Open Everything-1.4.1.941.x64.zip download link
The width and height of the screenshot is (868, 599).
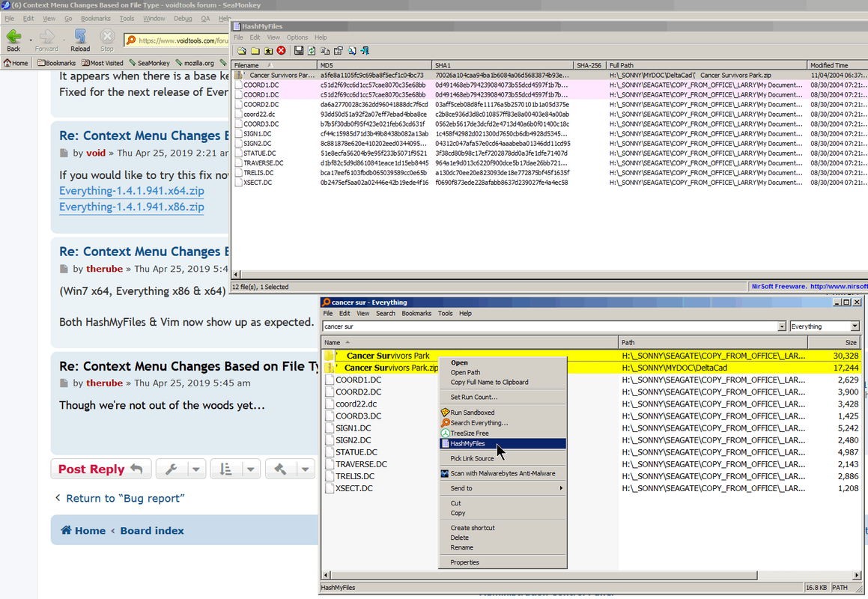click(x=132, y=191)
